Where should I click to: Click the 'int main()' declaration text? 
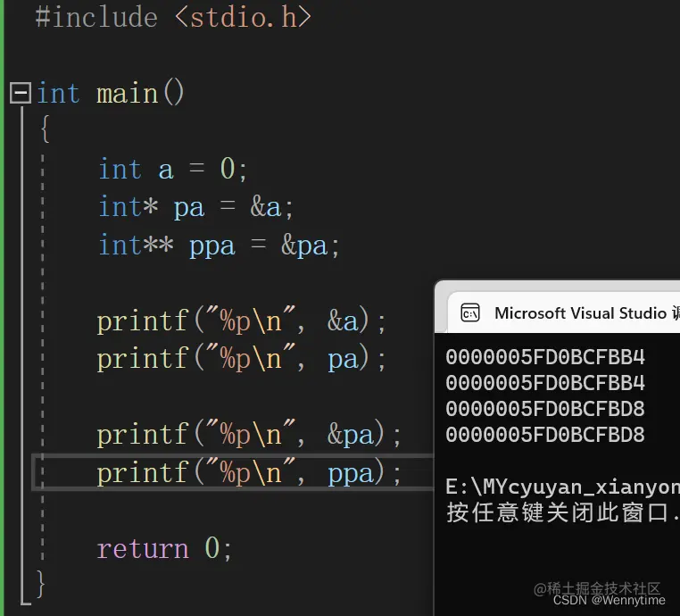click(111, 93)
